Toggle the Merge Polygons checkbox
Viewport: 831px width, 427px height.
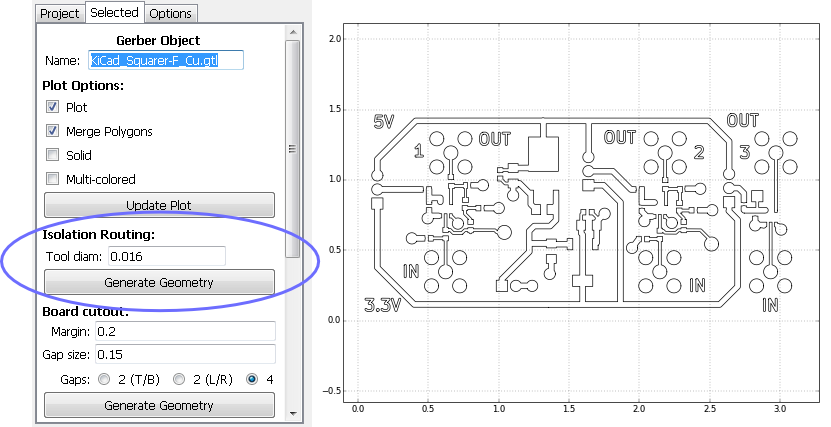pos(53,131)
